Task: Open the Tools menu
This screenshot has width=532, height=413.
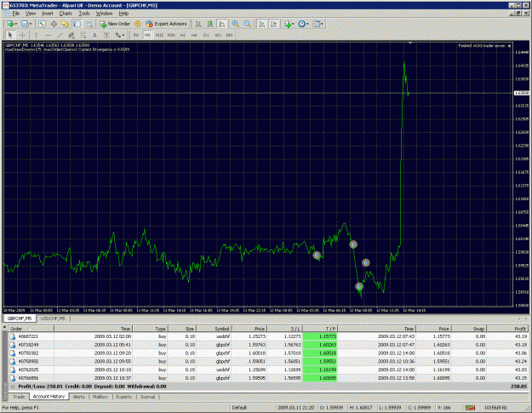Action: 84,14
